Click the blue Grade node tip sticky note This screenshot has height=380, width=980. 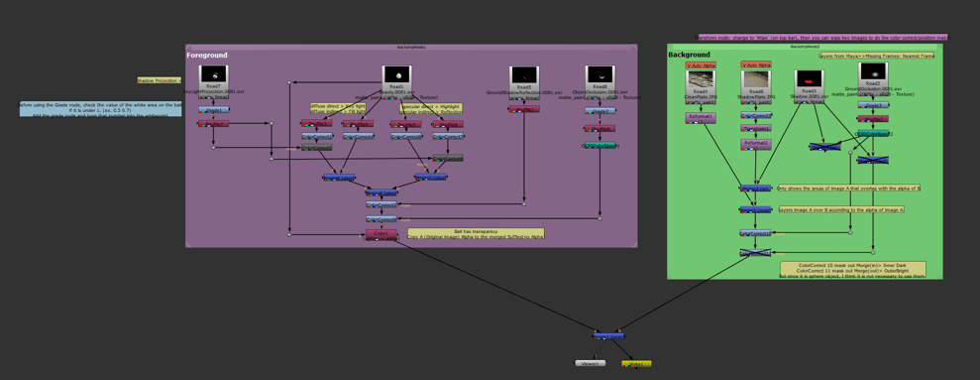point(101,109)
